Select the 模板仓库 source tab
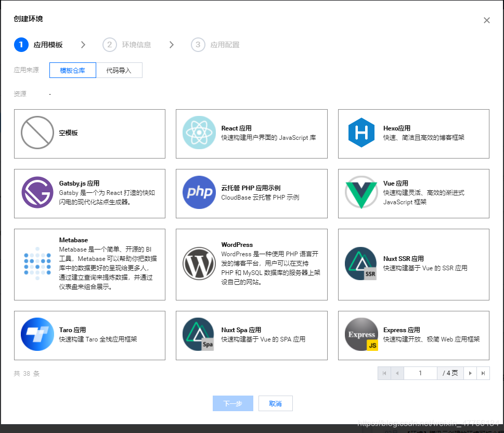504x433 pixels. [73, 70]
